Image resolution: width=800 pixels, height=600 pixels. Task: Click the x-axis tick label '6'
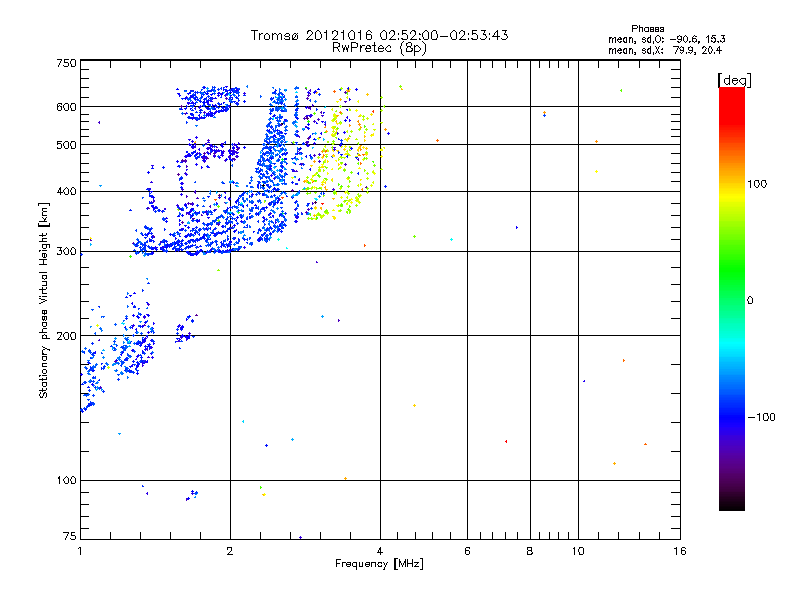point(467,551)
